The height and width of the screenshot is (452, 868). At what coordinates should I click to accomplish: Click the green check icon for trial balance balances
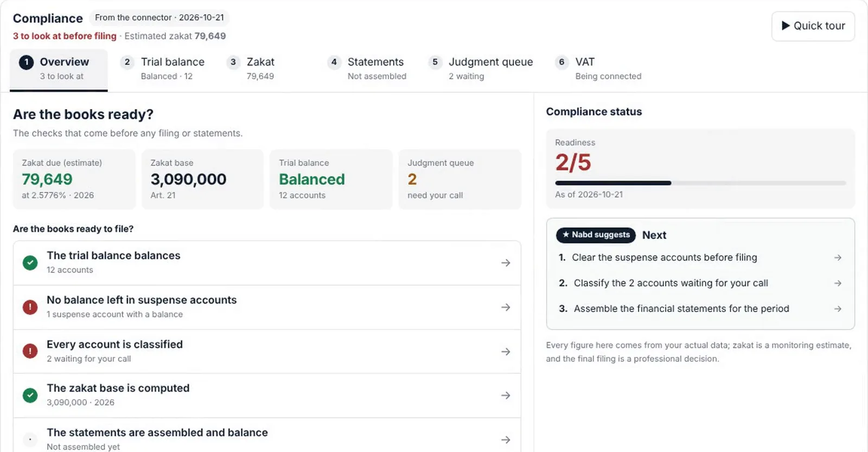(30, 263)
